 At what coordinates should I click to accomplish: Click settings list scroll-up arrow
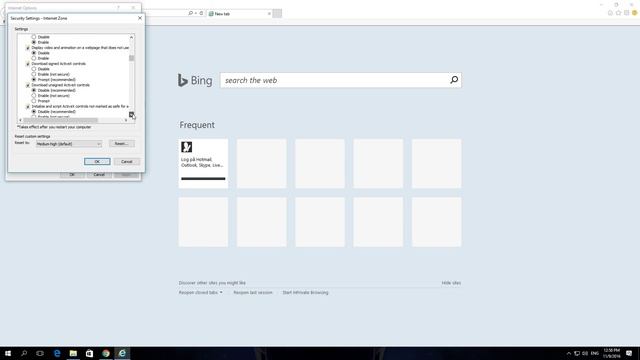(x=131, y=37)
